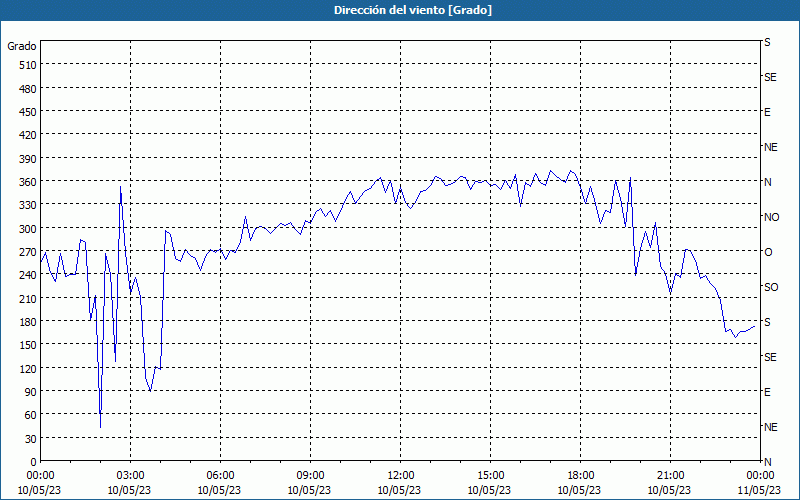Select the 'NE' compass label between 390 and 420
The height and width of the screenshot is (500, 800).
(x=771, y=147)
